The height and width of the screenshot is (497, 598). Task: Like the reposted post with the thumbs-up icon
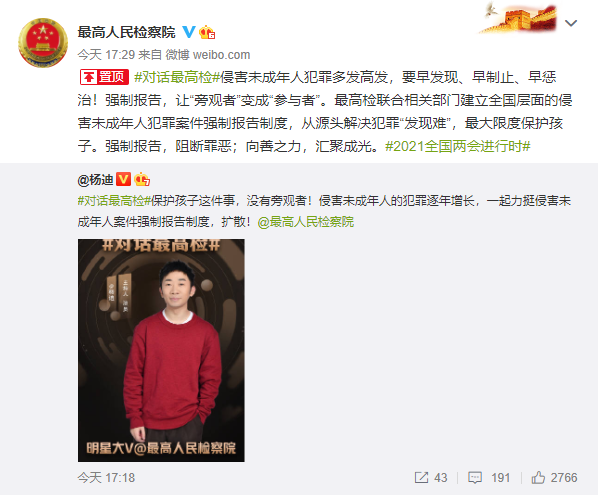tap(538, 477)
